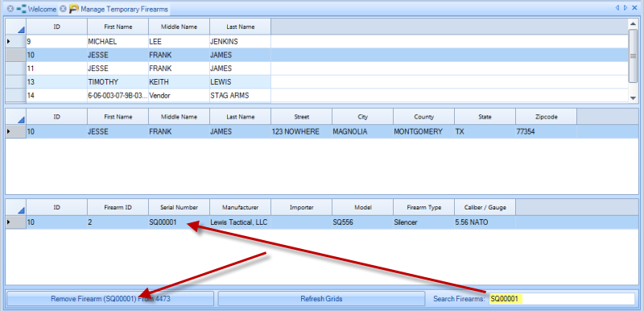Focus the Search Firearms input field
644x311 pixels.
point(561,299)
